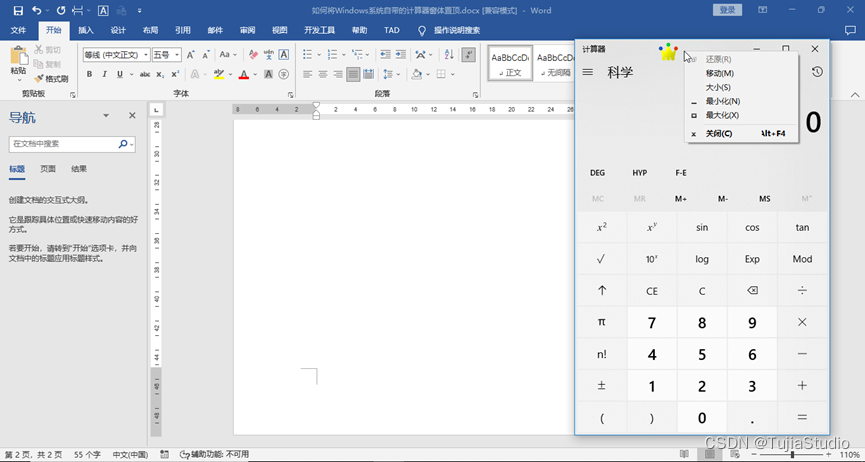Center the paragraph text
This screenshot has height=462, width=865.
323,74
